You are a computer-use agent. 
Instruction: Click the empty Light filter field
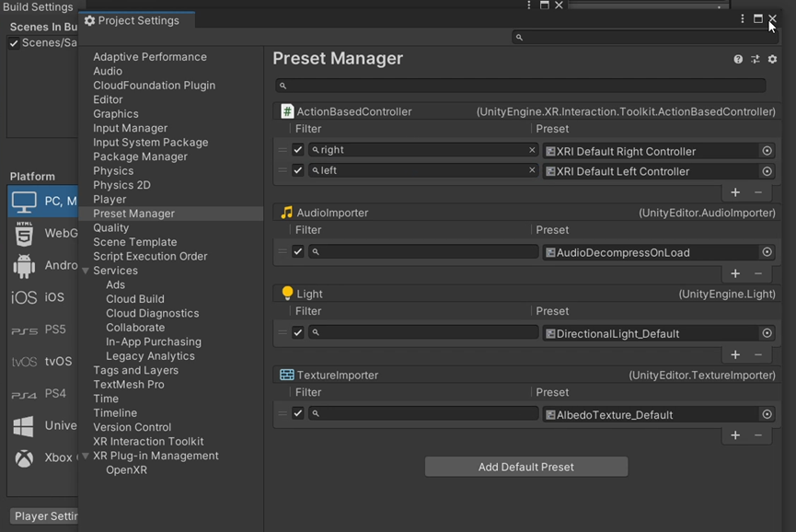423,332
